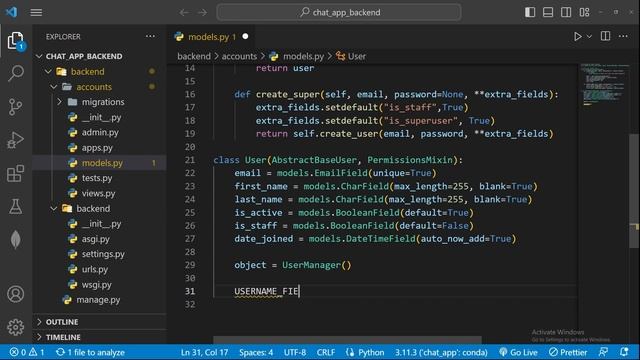Image resolution: width=640 pixels, height=360 pixels.
Task: Change indentation via Spaces: 4
Action: point(256,352)
